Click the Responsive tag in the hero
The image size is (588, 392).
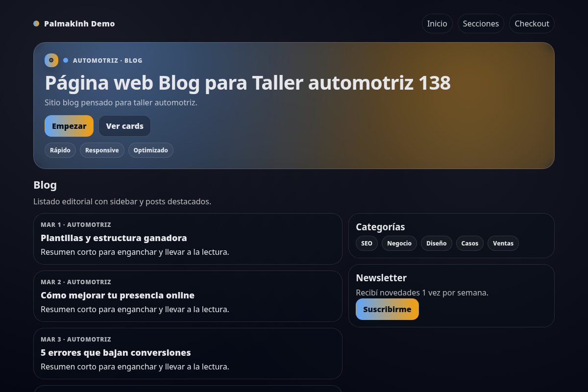point(102,150)
